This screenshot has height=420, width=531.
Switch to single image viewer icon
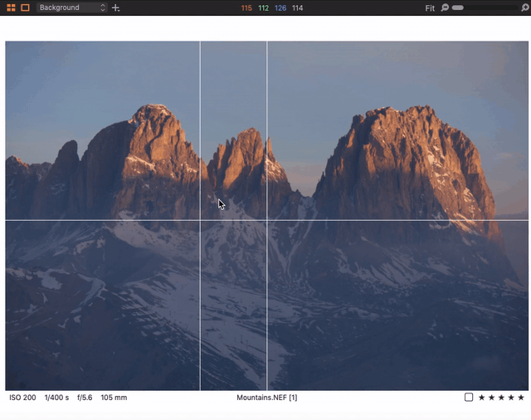pos(25,7)
